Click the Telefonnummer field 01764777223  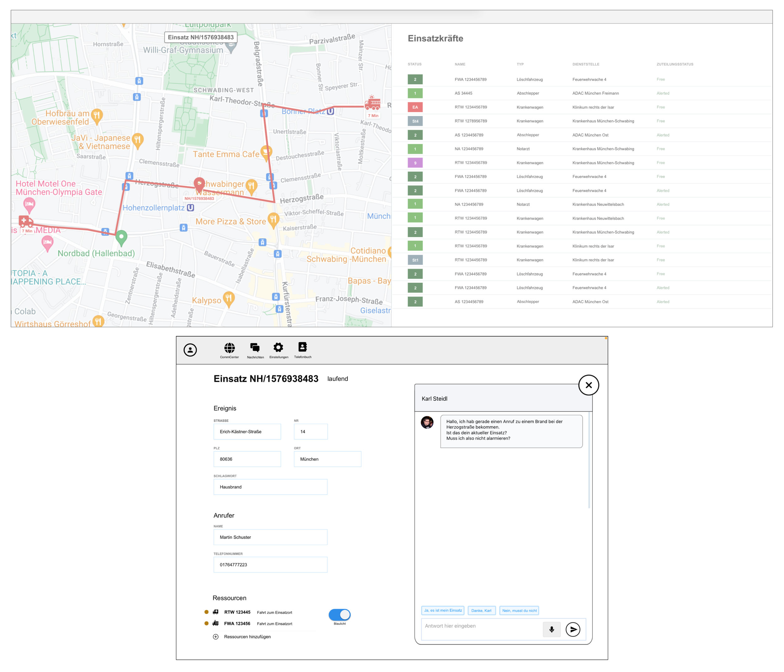point(270,564)
